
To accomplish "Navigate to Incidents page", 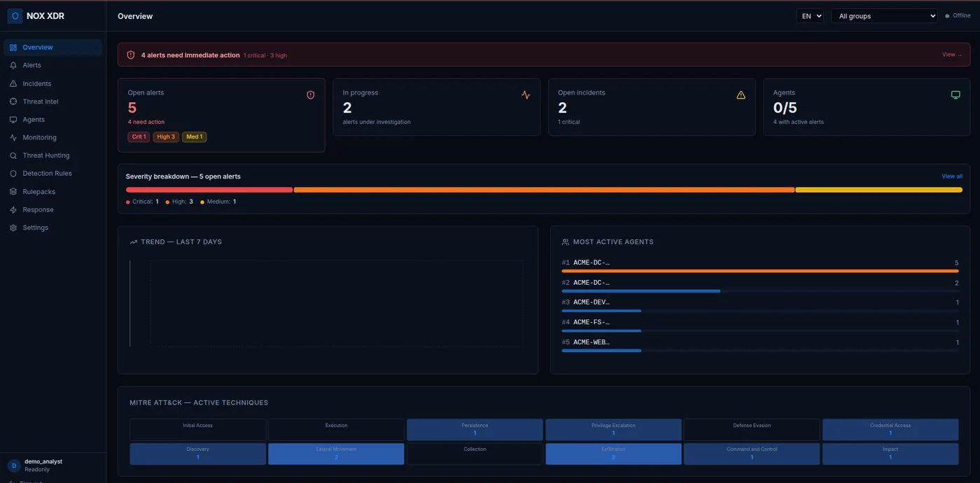I will 52,83.
